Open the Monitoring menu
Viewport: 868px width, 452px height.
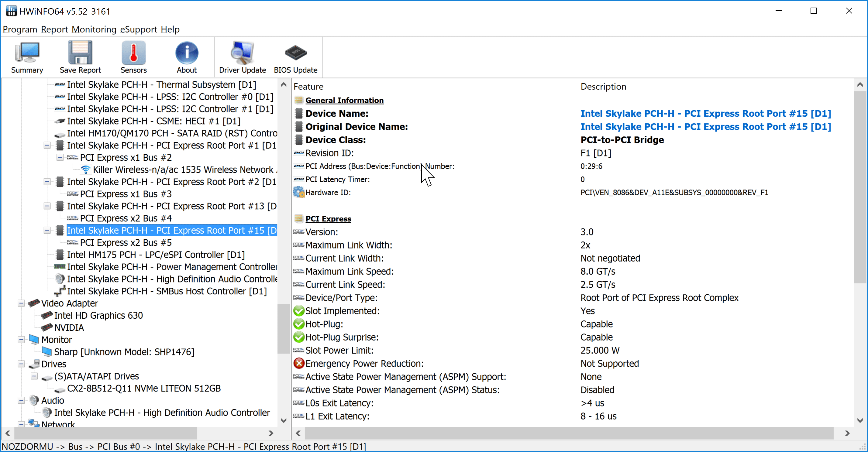[x=94, y=30]
